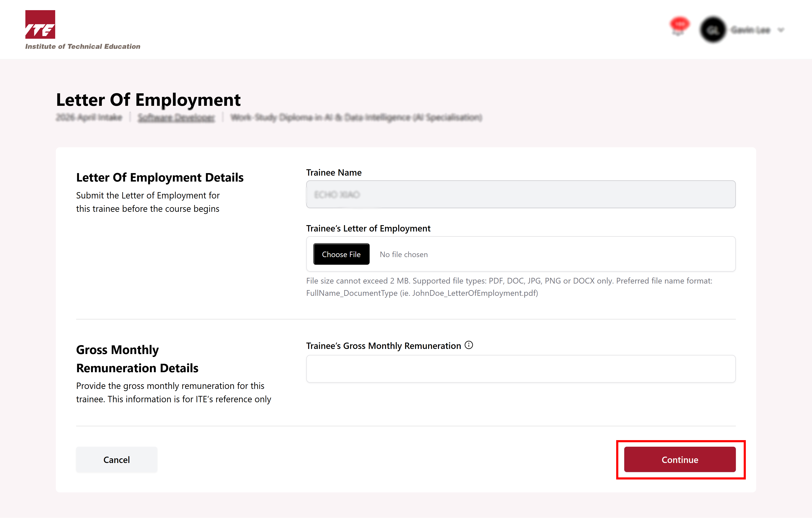Screen dimensions: 812x518
Task: Click the ITE logo in header
Action: 40,25
